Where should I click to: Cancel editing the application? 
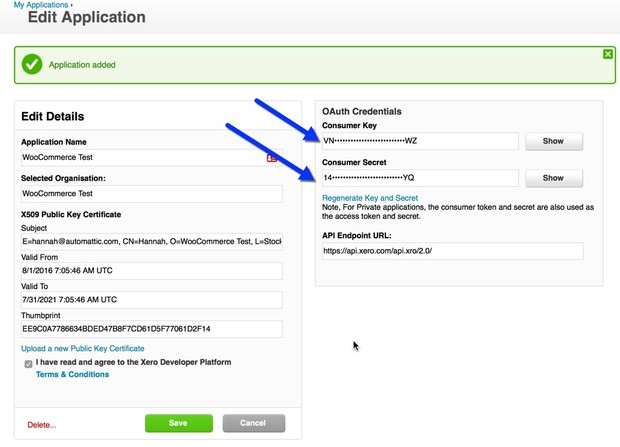254,423
